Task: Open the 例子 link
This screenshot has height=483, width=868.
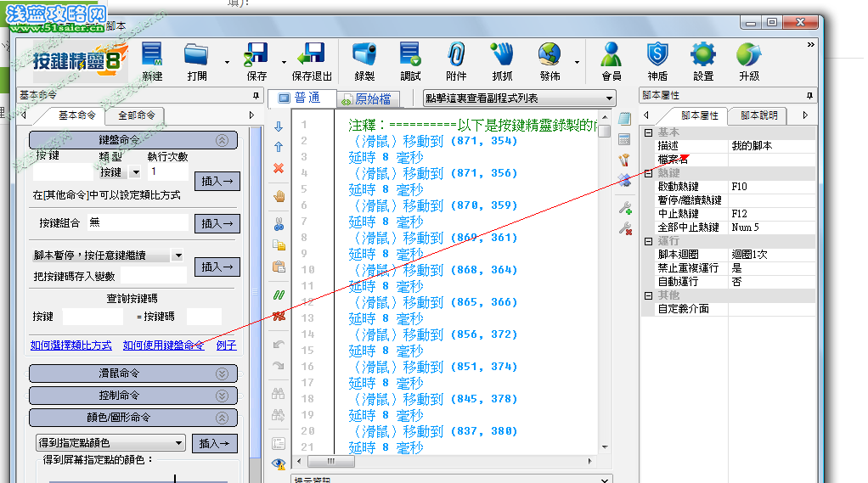Action: [x=226, y=345]
